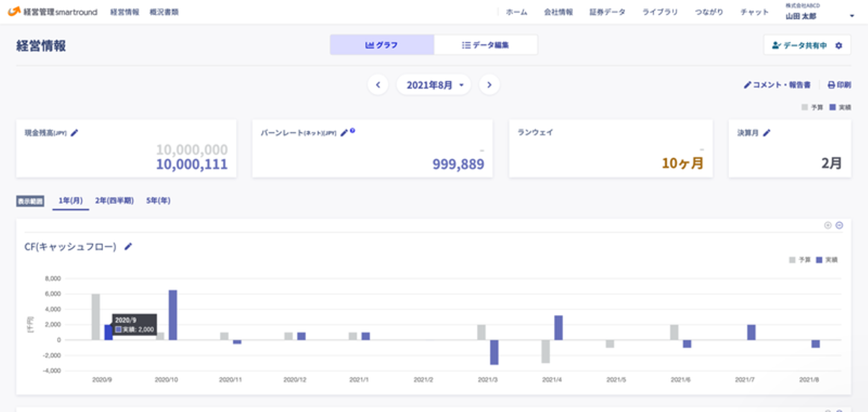Edit the 現金残高 cash balance pencil icon

75,133
